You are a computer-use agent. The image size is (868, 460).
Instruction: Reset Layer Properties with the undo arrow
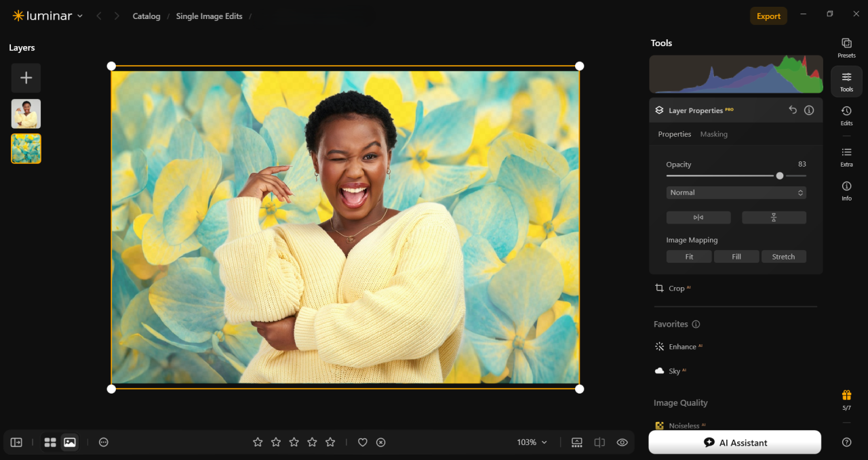(793, 110)
